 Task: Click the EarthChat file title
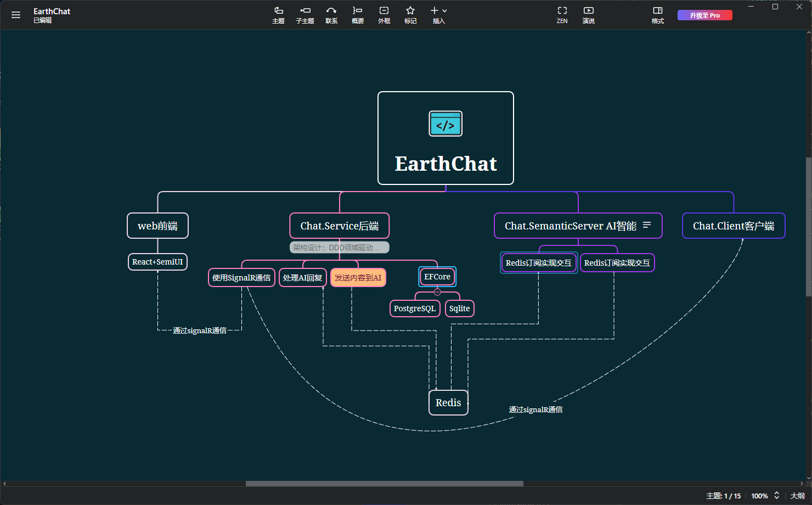click(52, 11)
